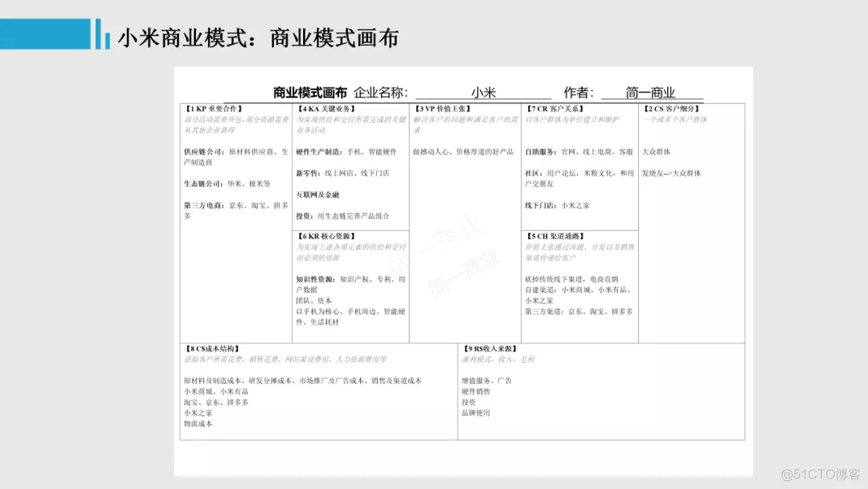Click the 团队、资本 line
868x489 pixels.
coord(314,300)
